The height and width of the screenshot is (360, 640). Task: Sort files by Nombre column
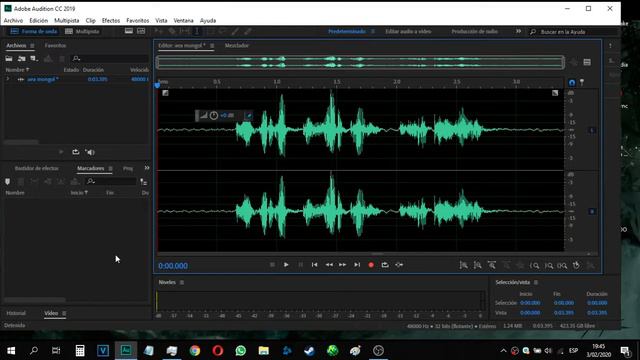(17, 70)
